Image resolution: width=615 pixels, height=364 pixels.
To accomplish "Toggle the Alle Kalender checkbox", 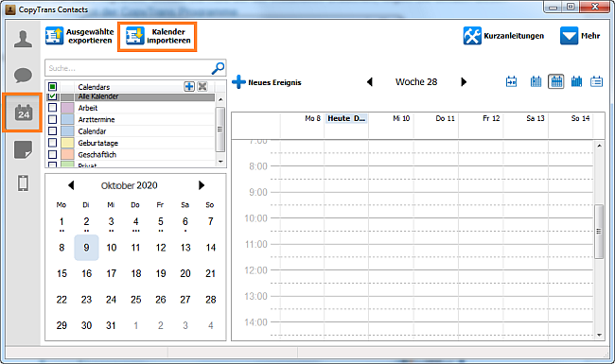I will coord(53,96).
